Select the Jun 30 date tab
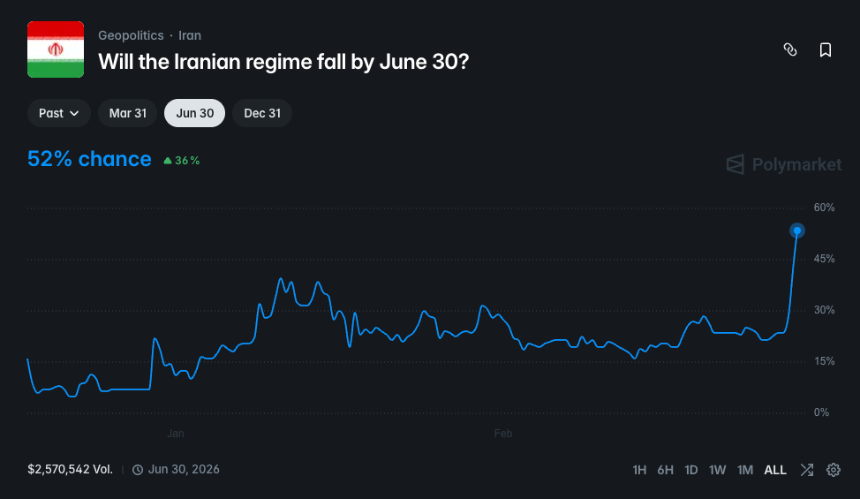Image resolution: width=860 pixels, height=499 pixels. [x=195, y=113]
